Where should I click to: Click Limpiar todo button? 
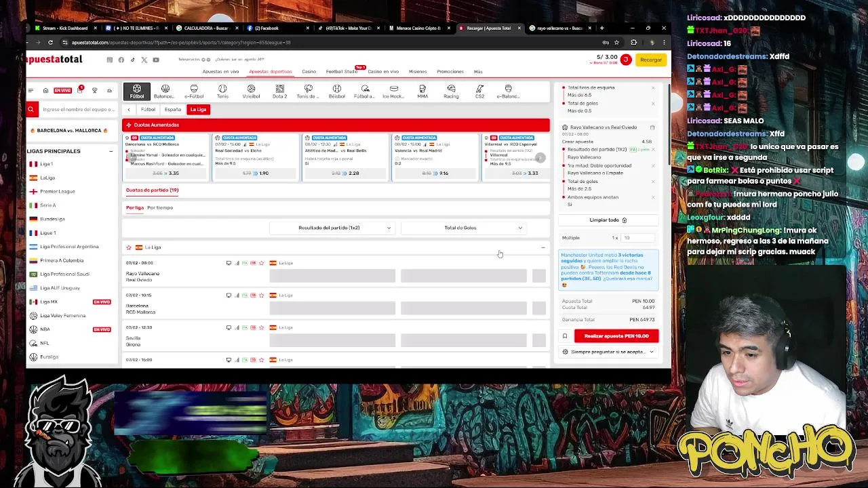tap(608, 220)
